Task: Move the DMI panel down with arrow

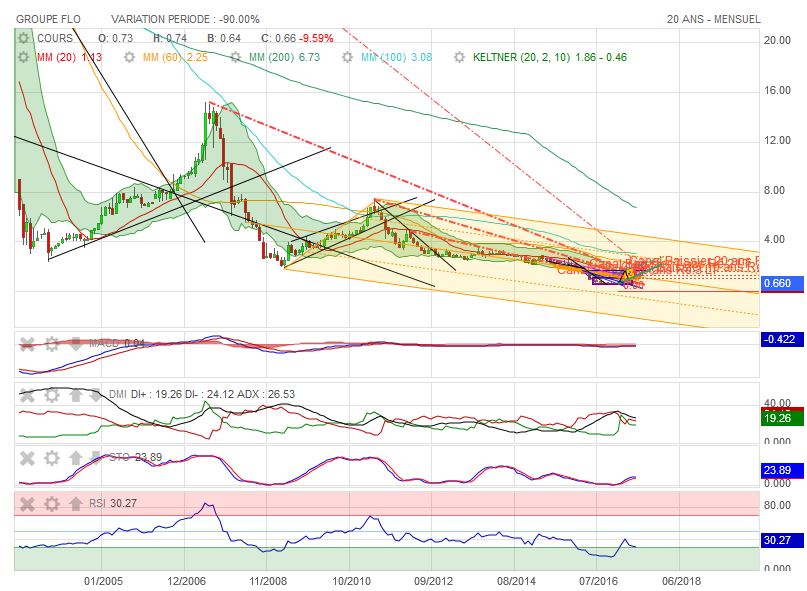Action: [96, 395]
